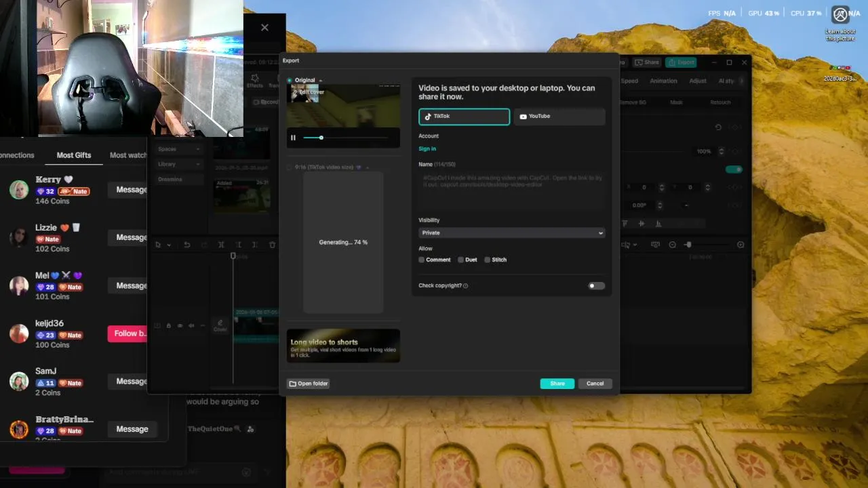Mute the track audio speaker icon
868x488 pixels.
pos(191,326)
